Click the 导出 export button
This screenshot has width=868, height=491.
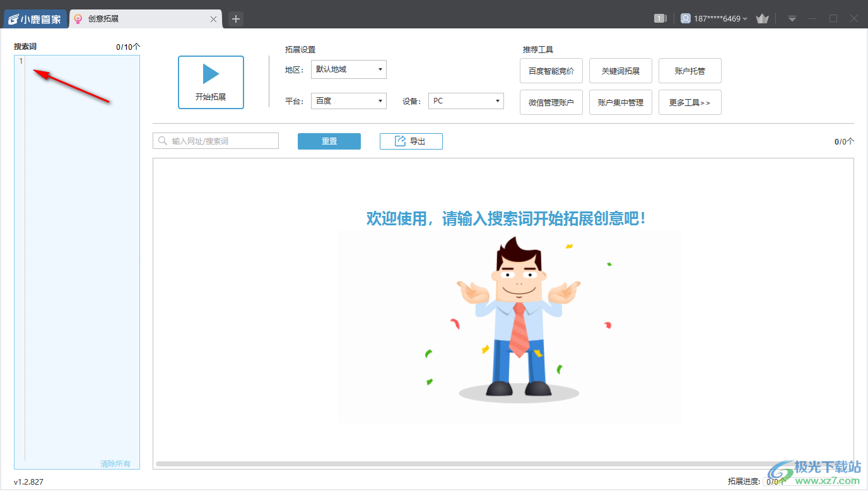click(411, 141)
